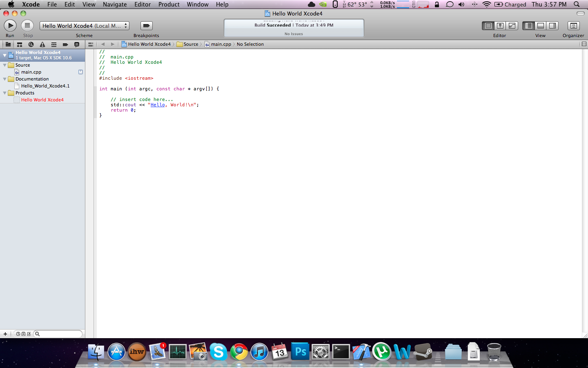588x368 pixels.
Task: Open the Product menu
Action: click(169, 4)
